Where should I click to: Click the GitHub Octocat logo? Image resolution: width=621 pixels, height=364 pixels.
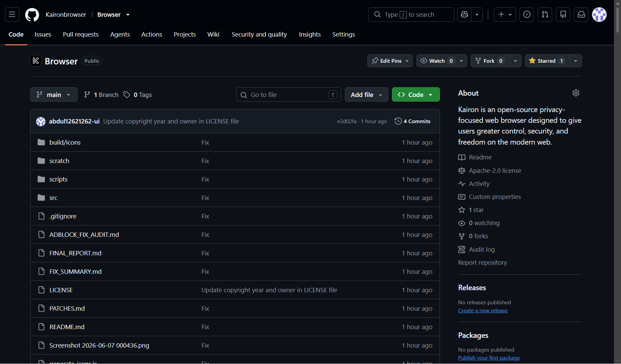click(32, 14)
